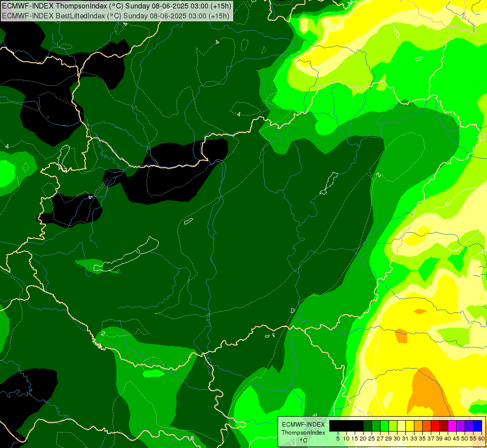Click legend tick value '20'
This screenshot has width=487, height=448.
coord(363,439)
